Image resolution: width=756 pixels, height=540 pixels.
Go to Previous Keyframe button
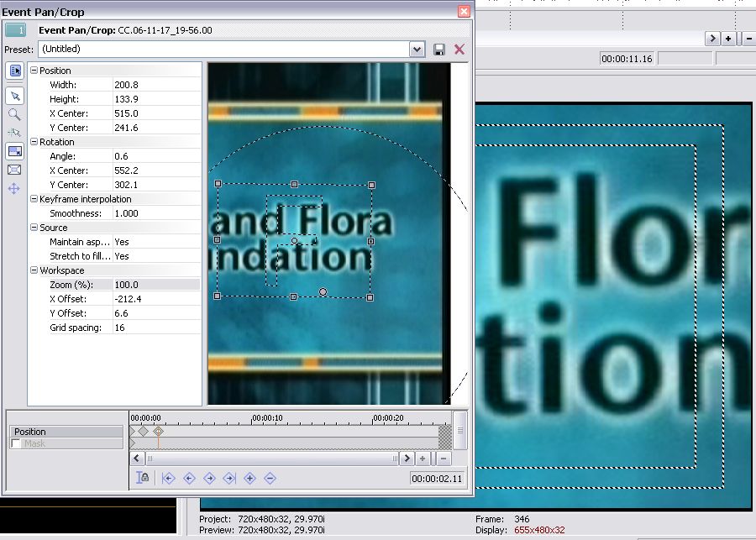189,479
